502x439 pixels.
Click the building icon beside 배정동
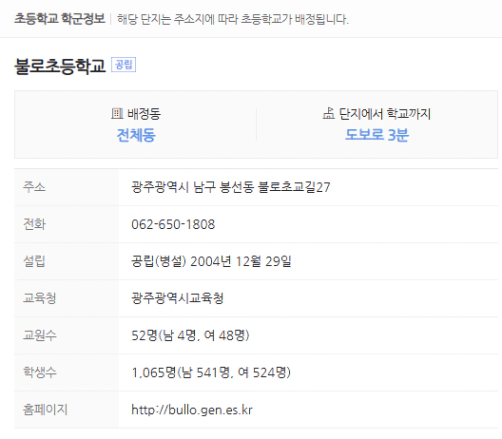pyautogui.click(x=117, y=113)
